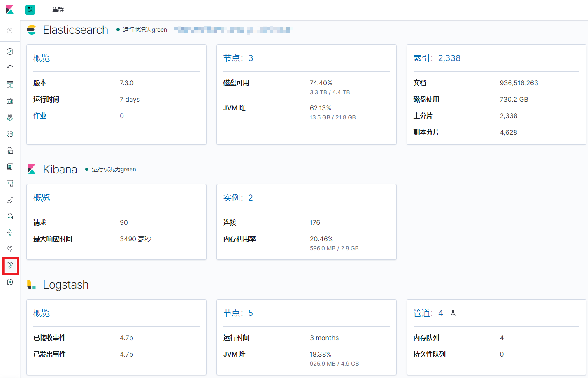This screenshot has height=378, width=588.
Task: Open Uptime icon in sidebar
Action: (10, 200)
